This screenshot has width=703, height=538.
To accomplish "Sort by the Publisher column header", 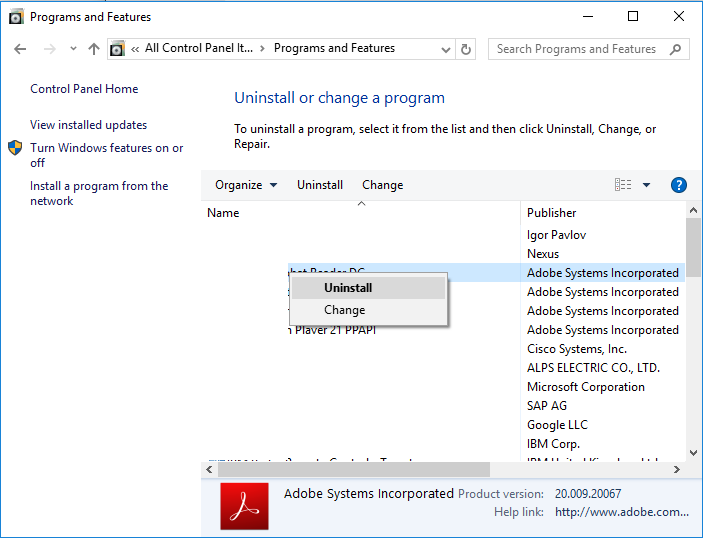I will (x=603, y=213).
